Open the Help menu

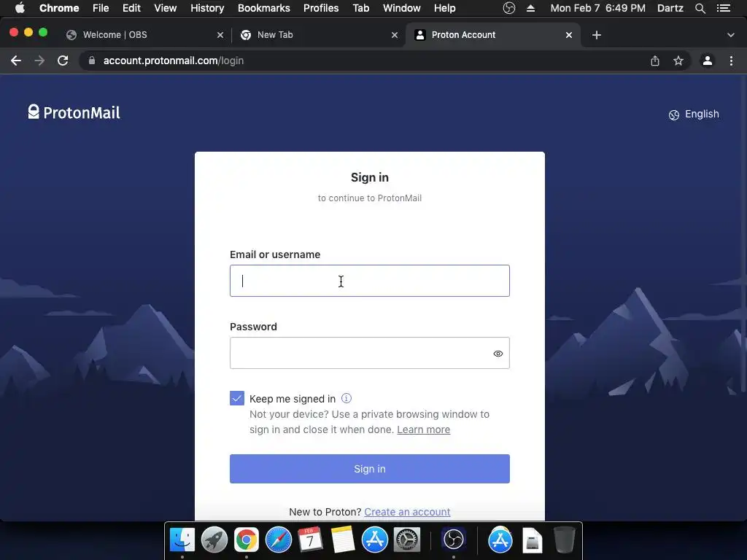point(444,8)
